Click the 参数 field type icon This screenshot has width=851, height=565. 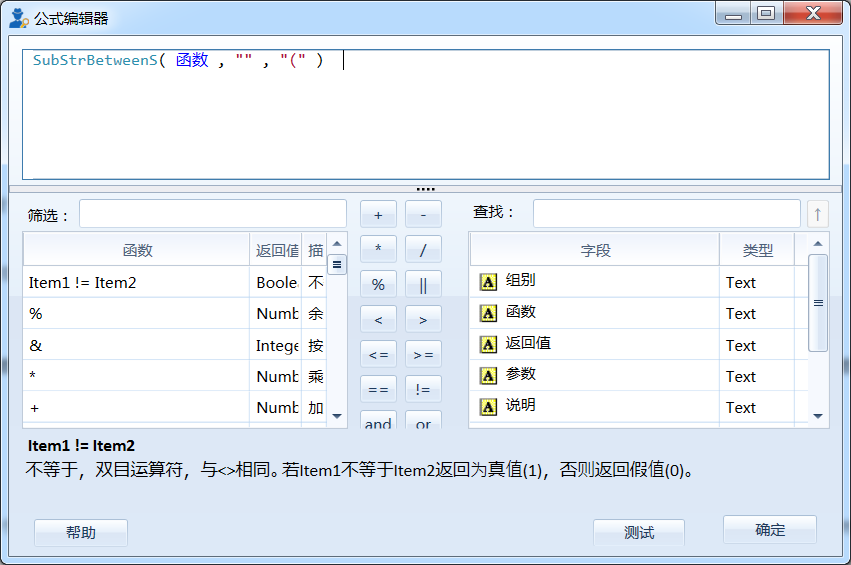click(x=488, y=376)
